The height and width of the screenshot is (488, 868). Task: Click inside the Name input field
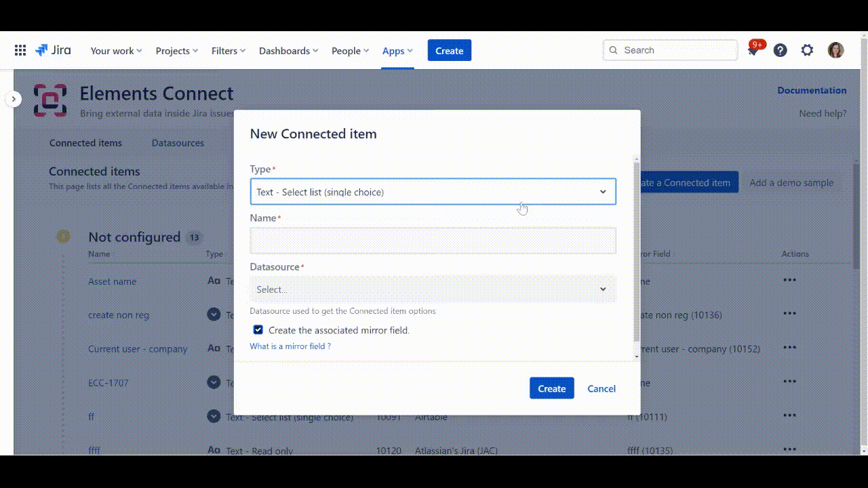[433, 240]
